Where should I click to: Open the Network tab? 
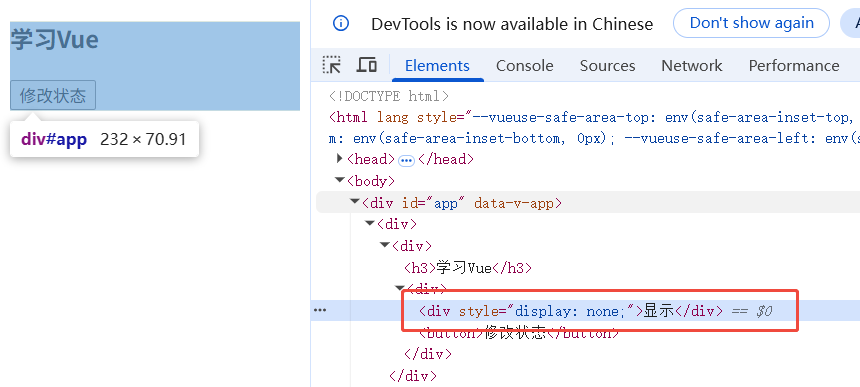tap(692, 66)
